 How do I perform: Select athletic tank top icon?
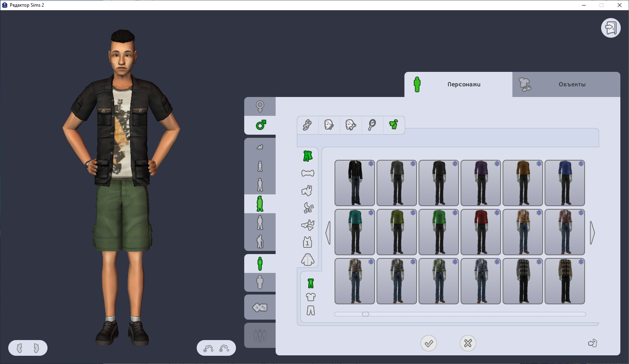(307, 242)
